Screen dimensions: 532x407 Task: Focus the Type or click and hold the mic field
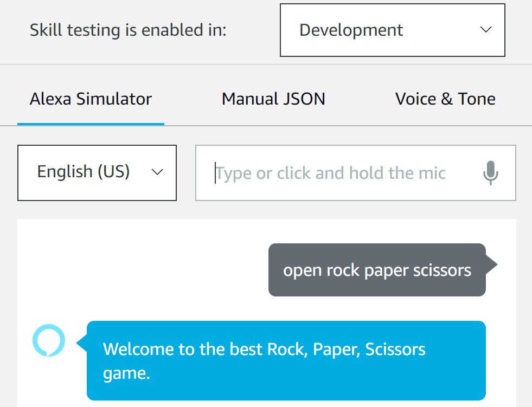(x=356, y=173)
